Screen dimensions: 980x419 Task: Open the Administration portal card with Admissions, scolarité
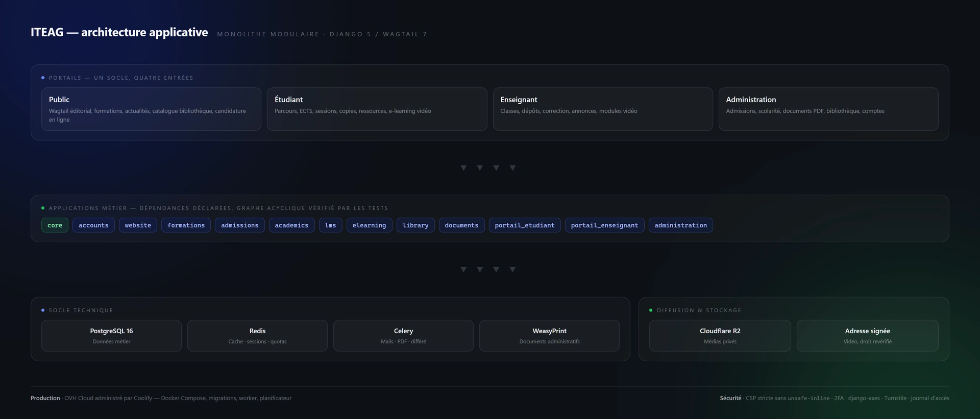(x=828, y=109)
